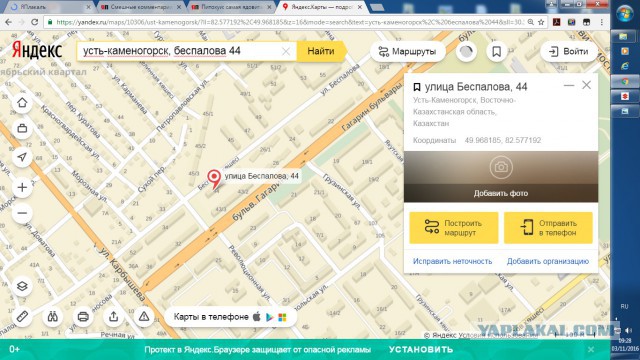
Task: Open the Google Play link icon
Action: (x=269, y=317)
